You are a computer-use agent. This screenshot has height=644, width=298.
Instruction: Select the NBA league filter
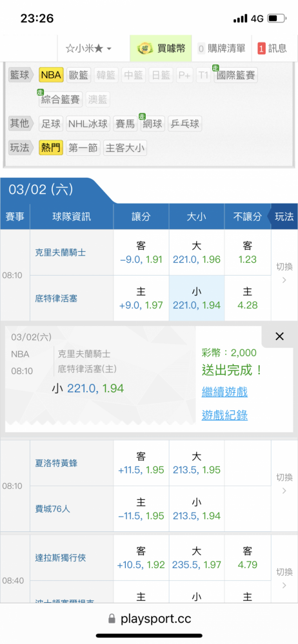51,75
